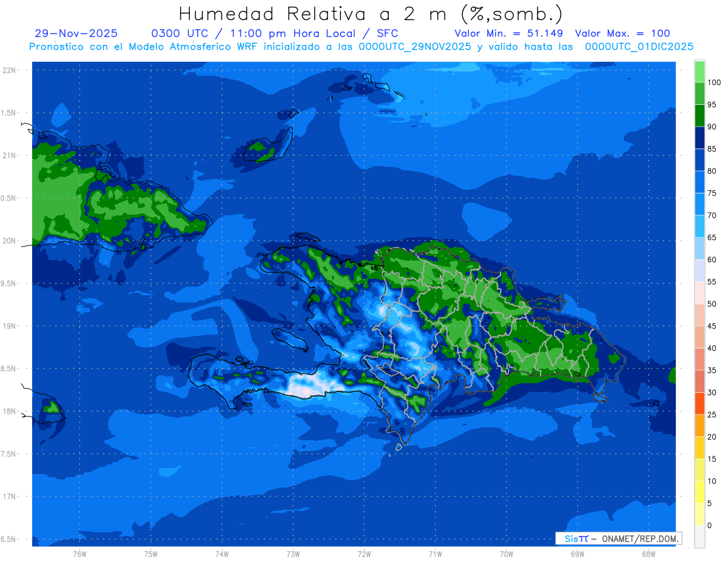Viewport: 728px width, 562px height.
Task: Click the colorbar label '80'
Action: (x=712, y=171)
